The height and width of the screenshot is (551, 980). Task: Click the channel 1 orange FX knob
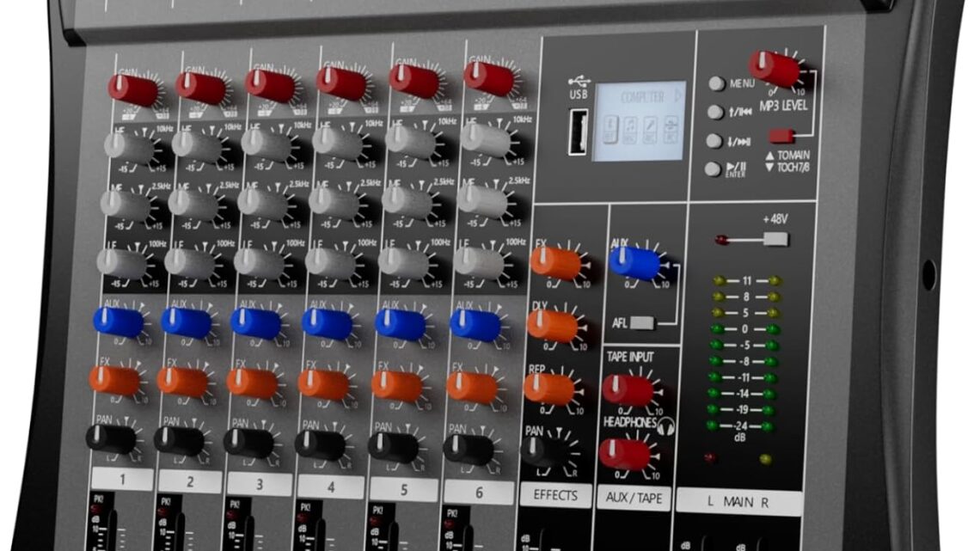click(114, 381)
